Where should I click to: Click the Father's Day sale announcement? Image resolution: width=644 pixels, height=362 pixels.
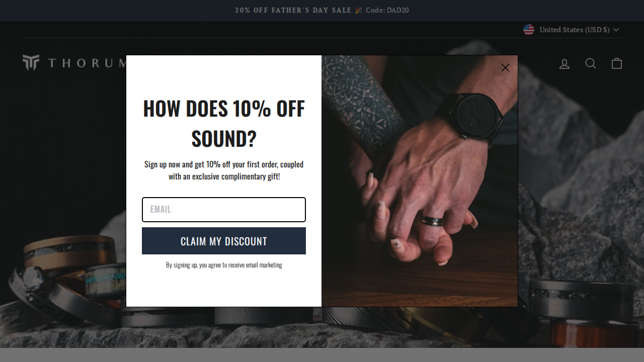(x=322, y=10)
